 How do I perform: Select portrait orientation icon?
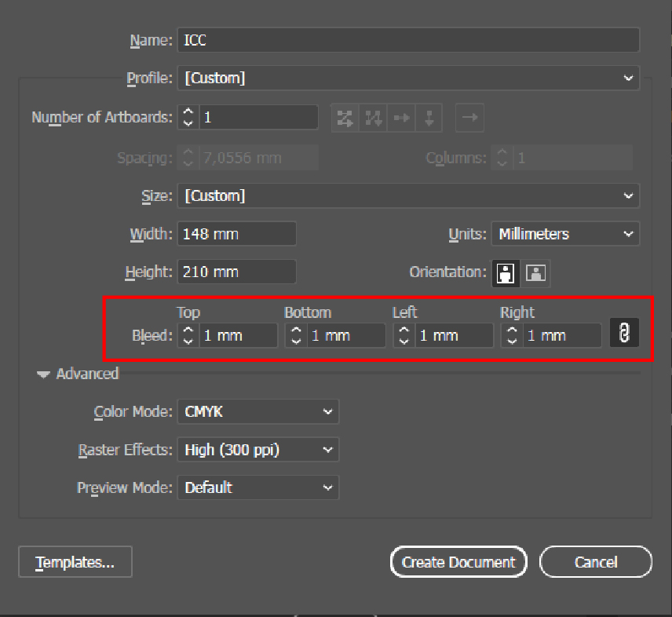(x=506, y=273)
